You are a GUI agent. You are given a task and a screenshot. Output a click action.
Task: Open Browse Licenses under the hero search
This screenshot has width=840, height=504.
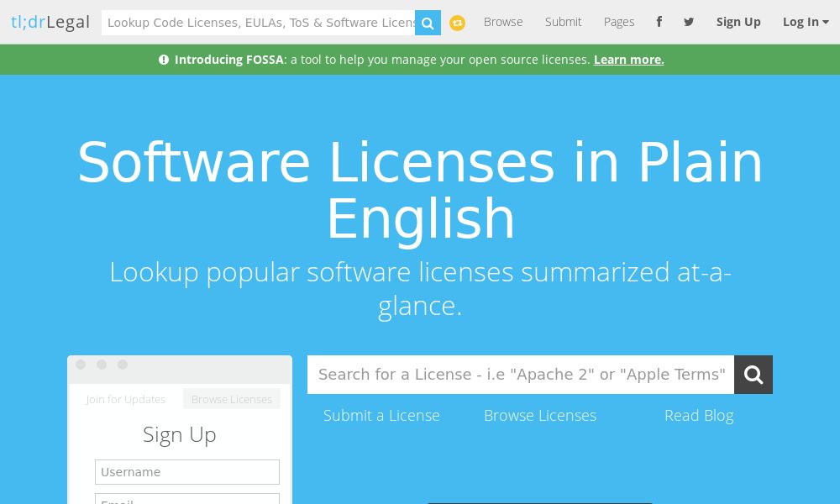pos(540,415)
